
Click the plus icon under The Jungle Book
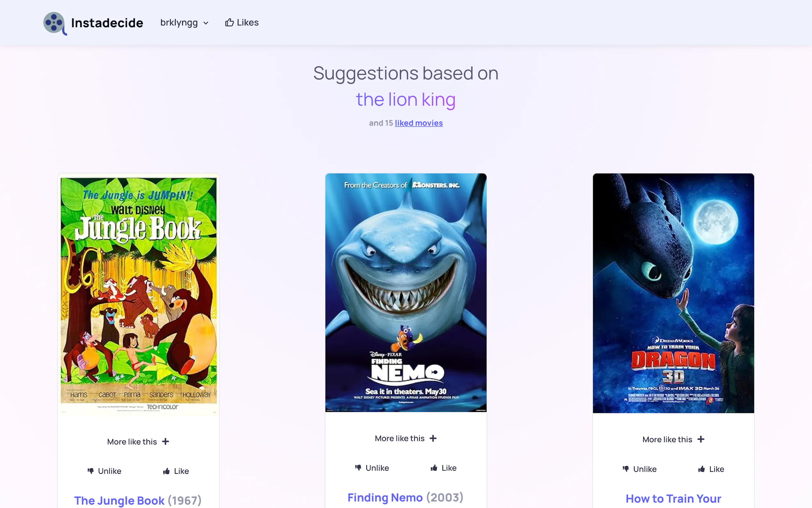pos(166,441)
